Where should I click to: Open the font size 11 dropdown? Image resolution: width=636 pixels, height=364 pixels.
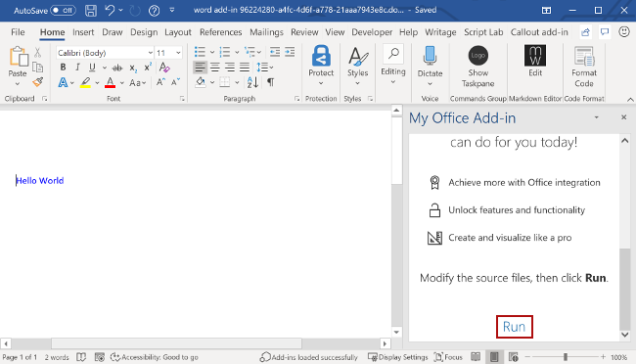(x=178, y=53)
